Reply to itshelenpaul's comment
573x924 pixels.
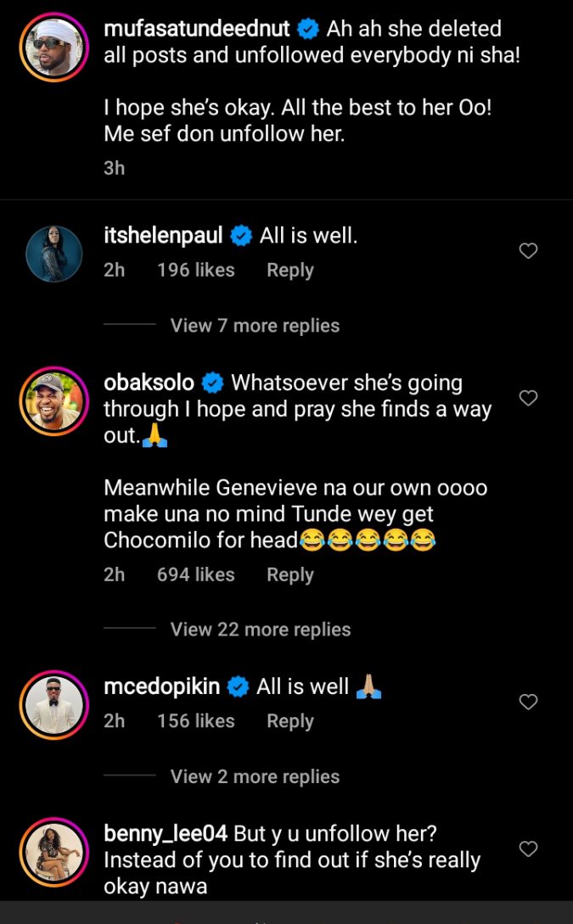[x=290, y=271]
